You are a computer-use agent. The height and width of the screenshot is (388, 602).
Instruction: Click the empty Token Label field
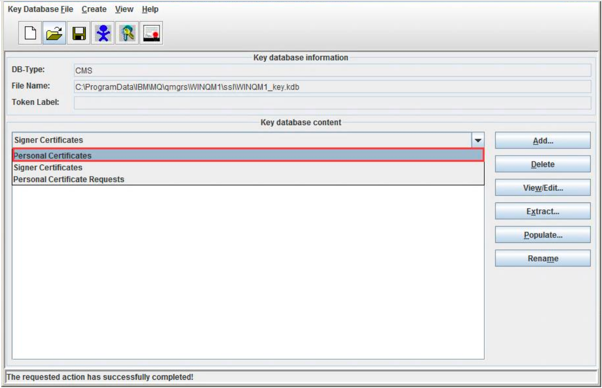332,103
